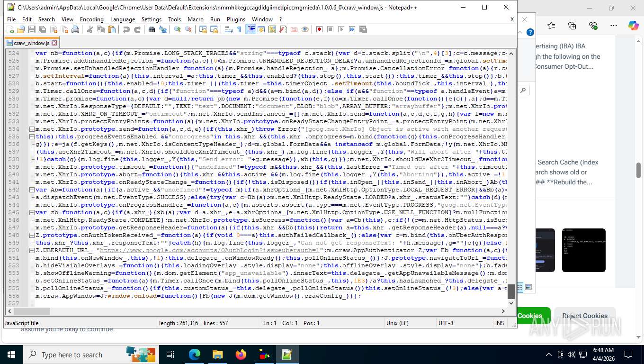
Task: Toggle INS insert mode in status bar
Action: [x=500, y=323]
